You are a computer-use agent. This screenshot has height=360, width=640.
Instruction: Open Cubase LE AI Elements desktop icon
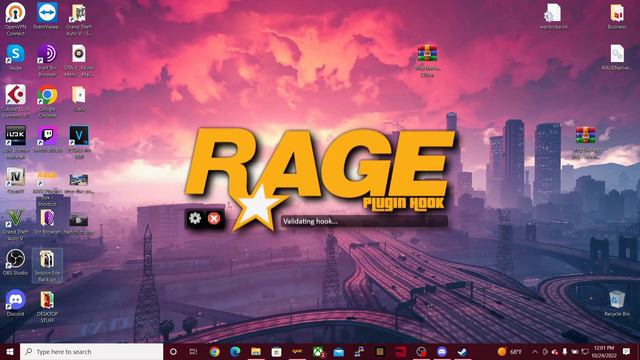[16, 101]
